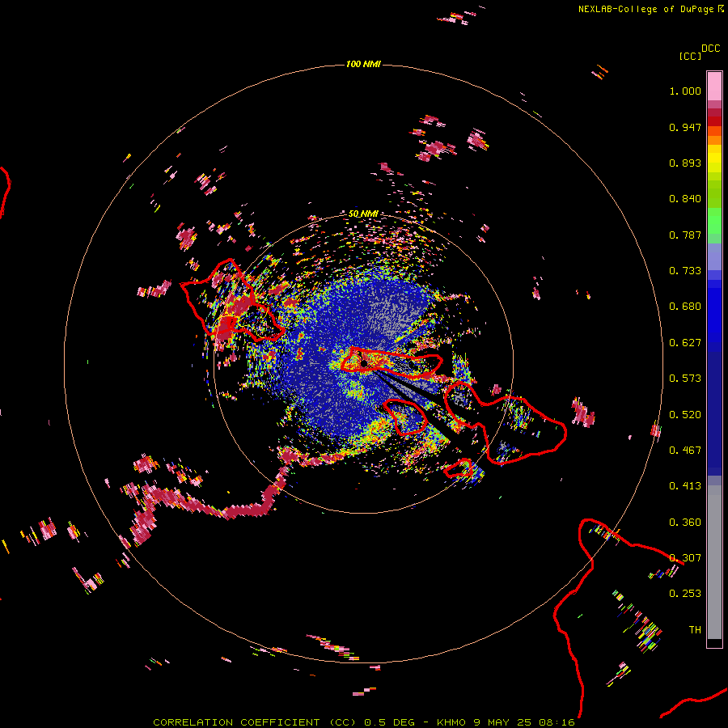This screenshot has width=728, height=728.
Task: Select the 0.840 scale value
Action: [685, 199]
